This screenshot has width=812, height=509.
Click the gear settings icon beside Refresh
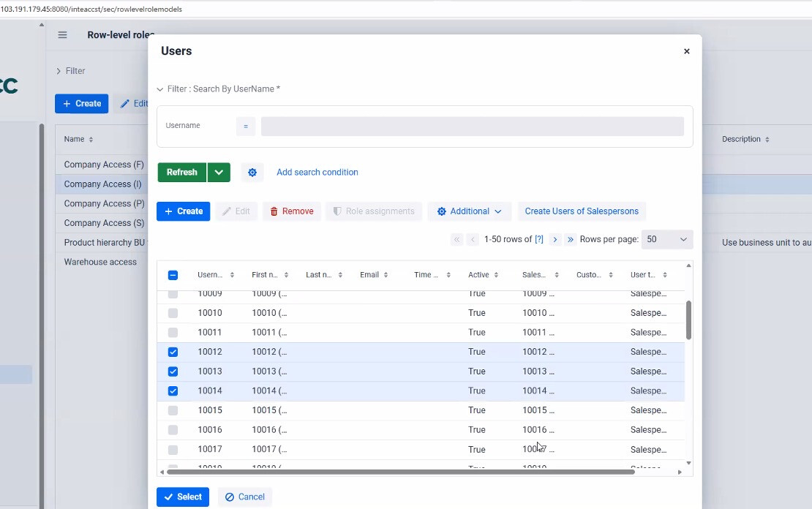tap(252, 173)
